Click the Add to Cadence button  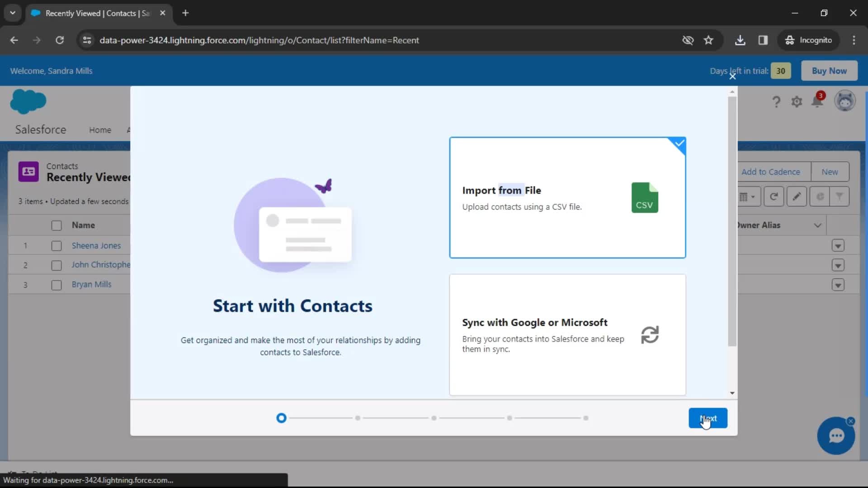pyautogui.click(x=771, y=172)
